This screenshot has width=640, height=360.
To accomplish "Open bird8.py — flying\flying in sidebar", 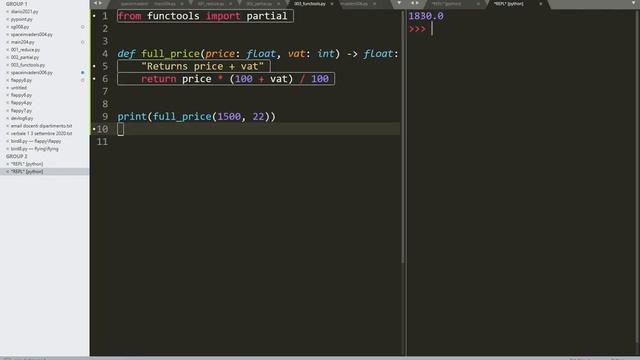I will coord(35,149).
